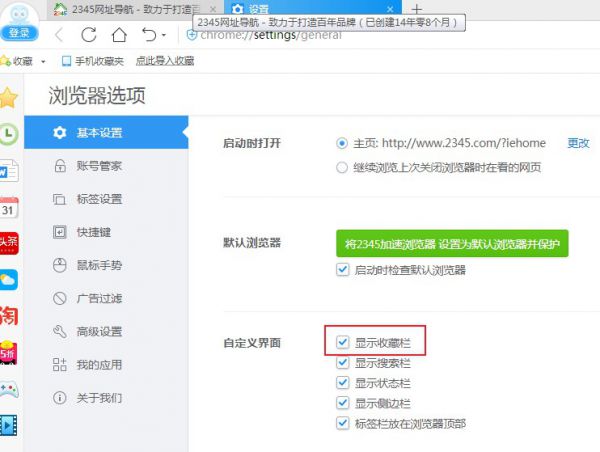Open the 淘 Taobao sidebar icon
Viewport: 600px width, 452px height.
(8, 316)
